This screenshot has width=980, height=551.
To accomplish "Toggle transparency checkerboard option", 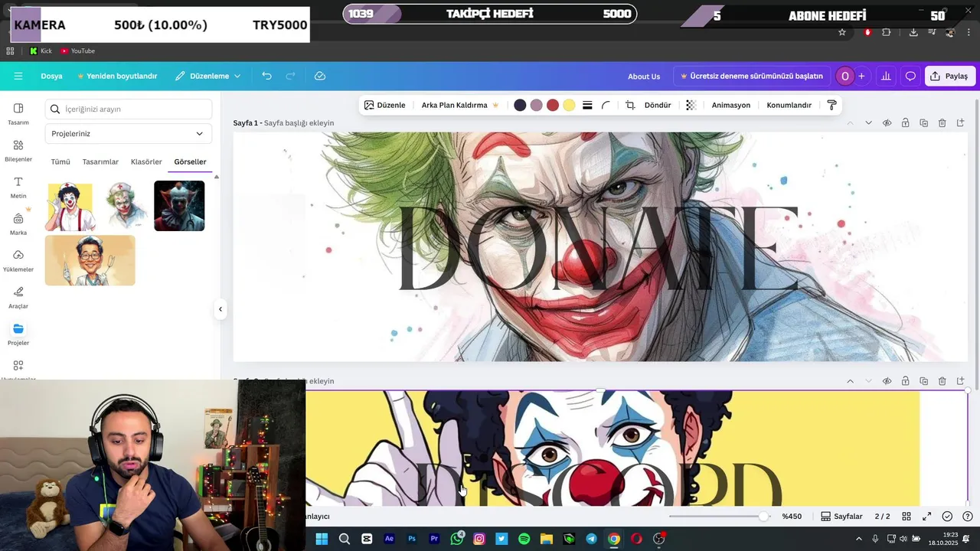I will pos(691,105).
